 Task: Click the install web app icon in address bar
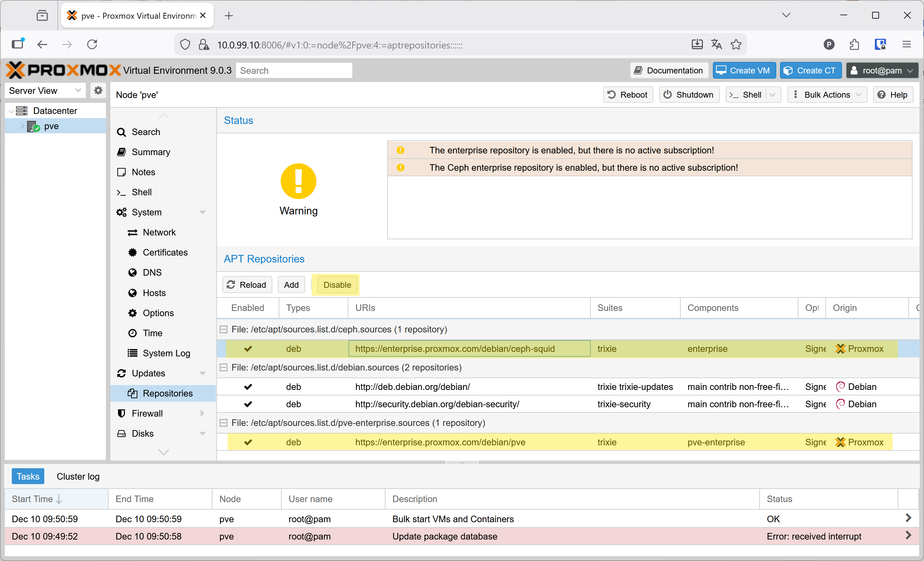(x=697, y=45)
